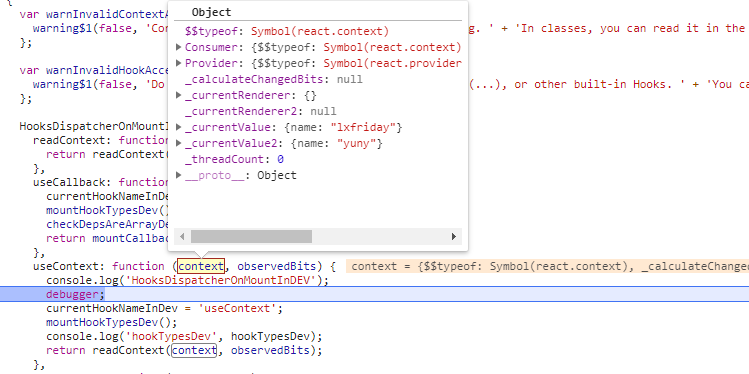Click the checkDepsAreArrayDev line

click(108, 224)
